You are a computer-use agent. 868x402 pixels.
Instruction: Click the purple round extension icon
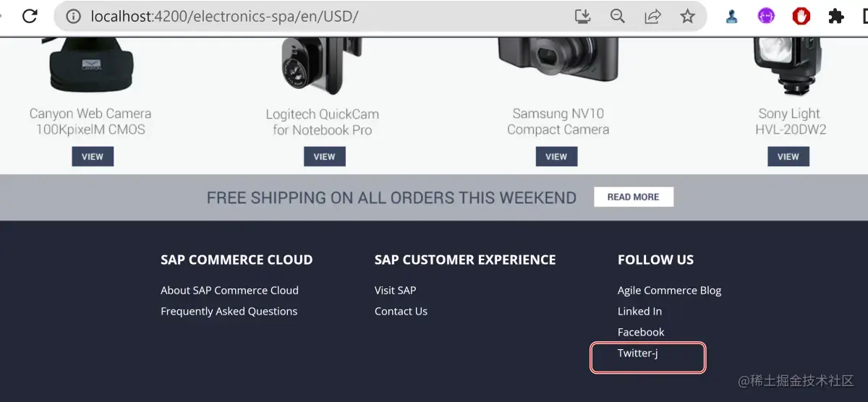point(766,16)
